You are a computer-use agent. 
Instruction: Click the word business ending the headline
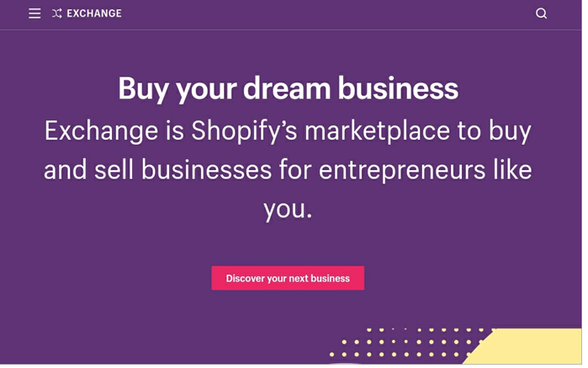(398, 88)
